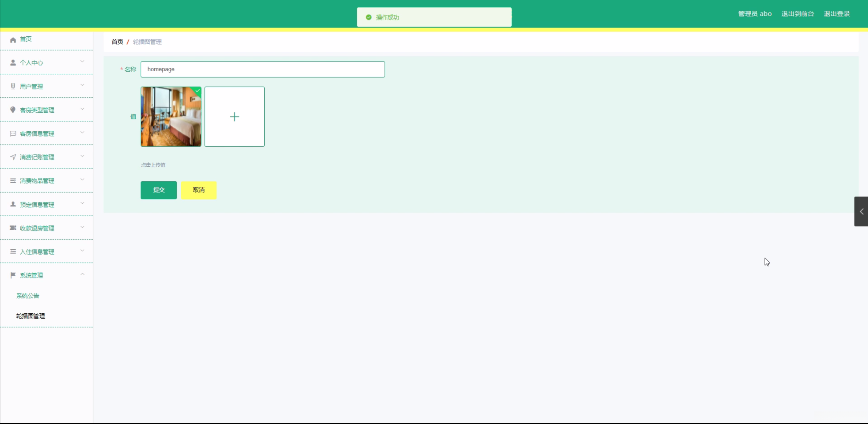Image resolution: width=868 pixels, height=424 pixels.
Task: Click the home icon beside 首页
Action: [13, 40]
